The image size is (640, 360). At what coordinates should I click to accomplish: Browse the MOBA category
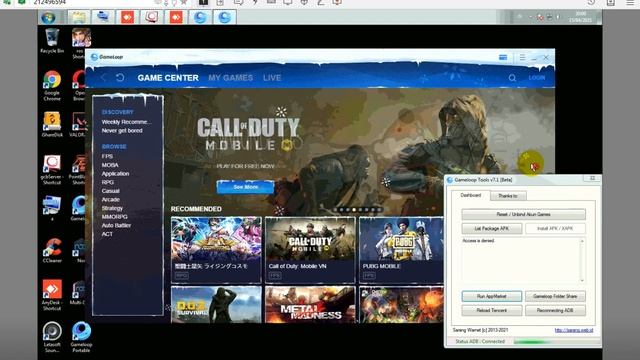110,165
